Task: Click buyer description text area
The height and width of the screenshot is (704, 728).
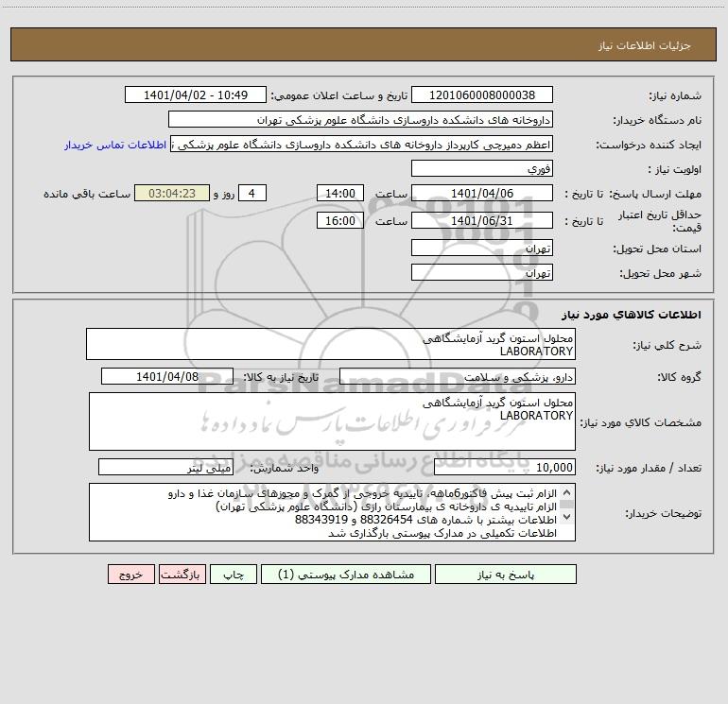Action: tap(332, 512)
